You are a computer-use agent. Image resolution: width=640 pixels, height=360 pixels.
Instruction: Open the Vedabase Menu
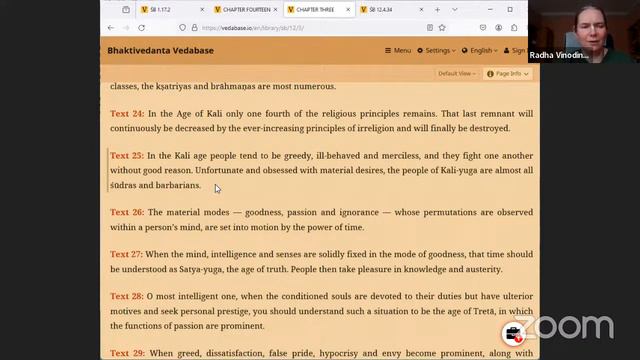tap(398, 51)
